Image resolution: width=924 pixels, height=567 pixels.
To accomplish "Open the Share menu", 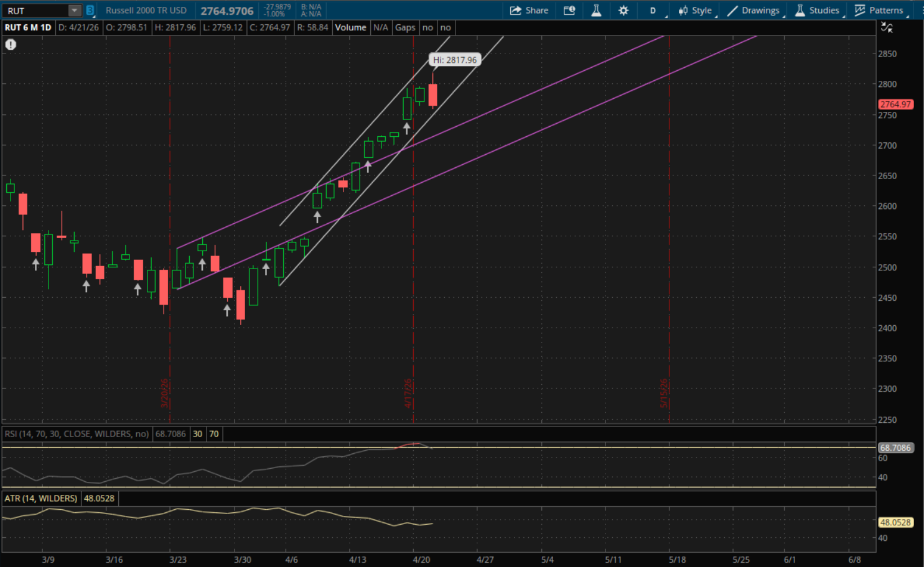I will pyautogui.click(x=529, y=11).
